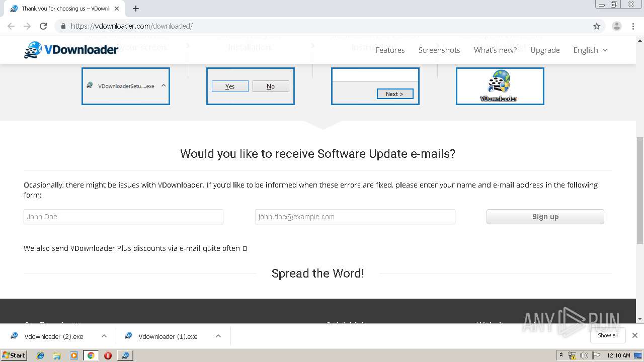644x362 pixels.
Task: Open the Screenshots page
Action: 439,50
